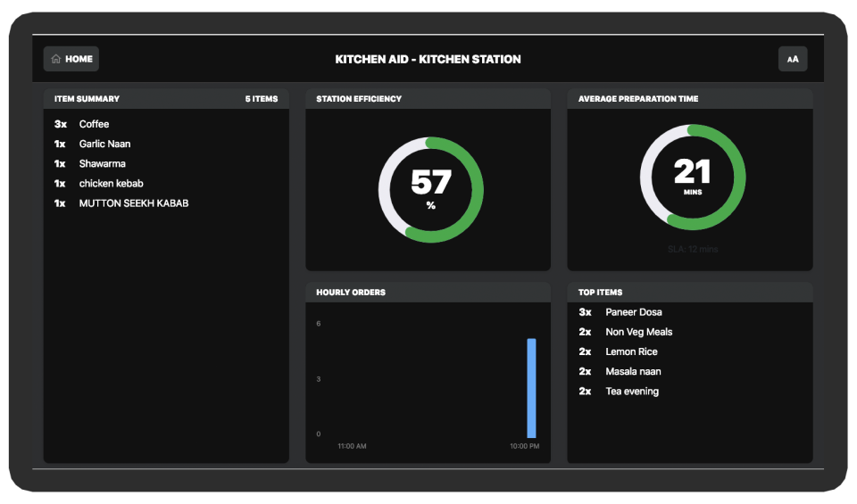Screen dimensions: 857x504
Task: Click the STATION EFFICIENCY panel title
Action: (x=359, y=99)
